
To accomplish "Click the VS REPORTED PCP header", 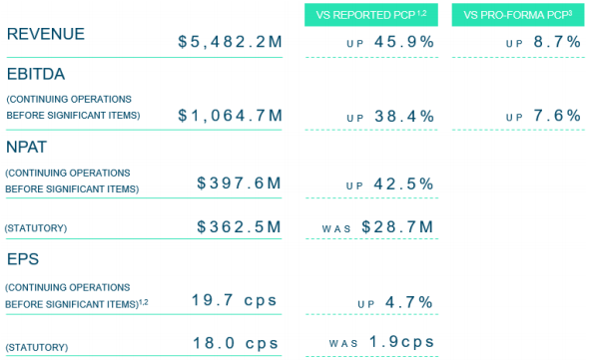I will coord(371,15).
